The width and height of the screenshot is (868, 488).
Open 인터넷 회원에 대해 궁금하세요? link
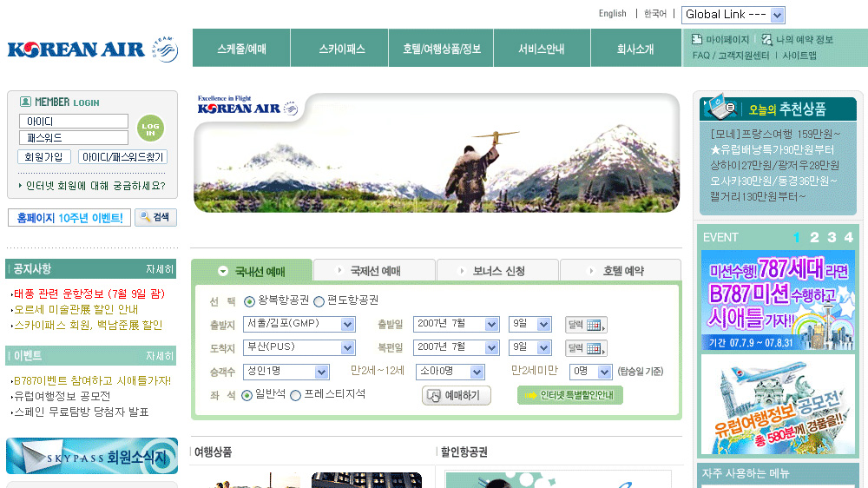pyautogui.click(x=95, y=186)
